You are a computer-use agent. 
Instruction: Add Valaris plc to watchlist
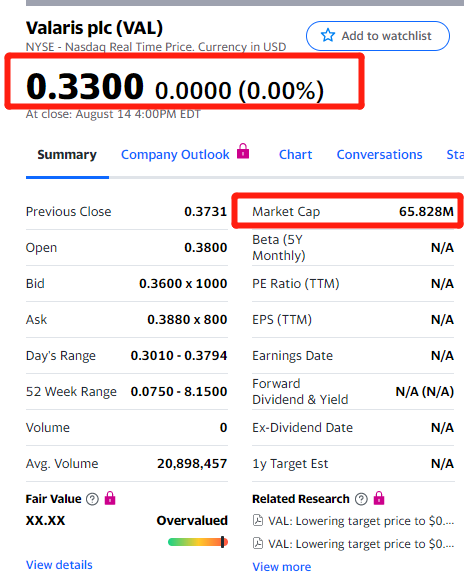(378, 36)
